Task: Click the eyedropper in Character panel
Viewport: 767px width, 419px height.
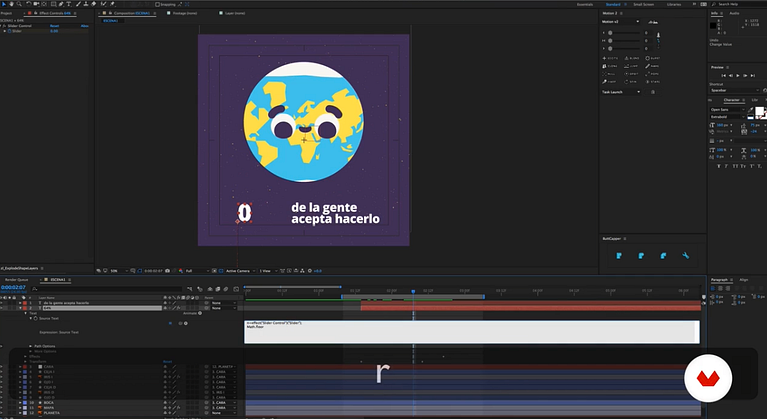Action: coord(751,110)
